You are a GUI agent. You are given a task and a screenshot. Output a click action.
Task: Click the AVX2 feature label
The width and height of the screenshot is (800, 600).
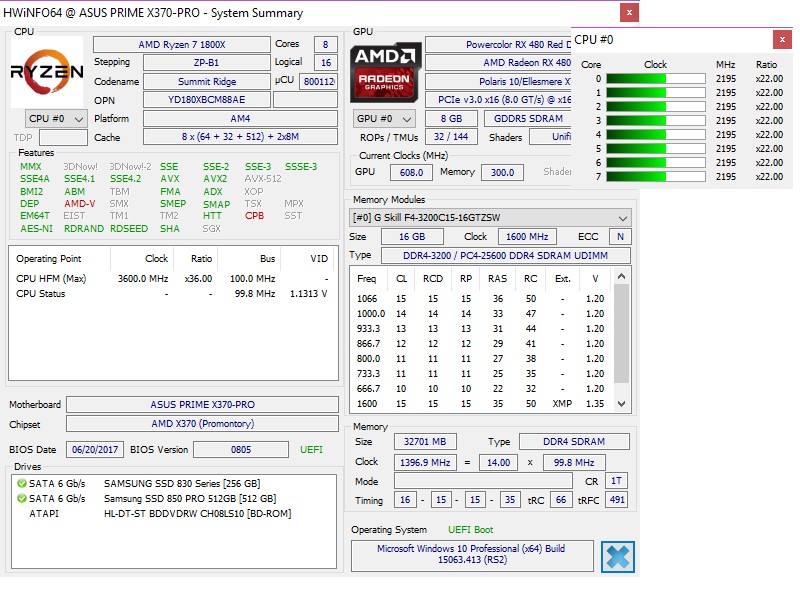(x=215, y=179)
